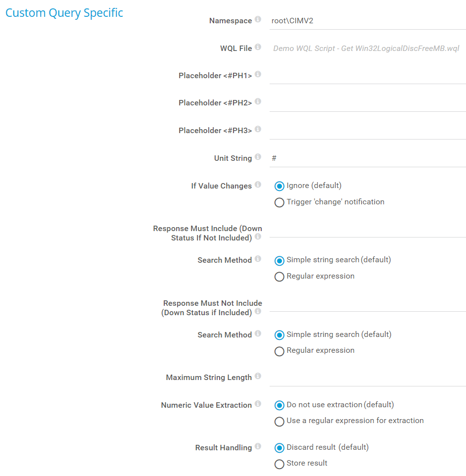466x476 pixels.
Task: Select Discard result (default) option
Action: [280, 448]
